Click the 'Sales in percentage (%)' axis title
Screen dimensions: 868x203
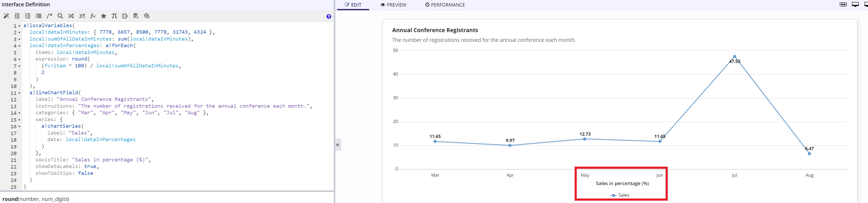pos(622,184)
